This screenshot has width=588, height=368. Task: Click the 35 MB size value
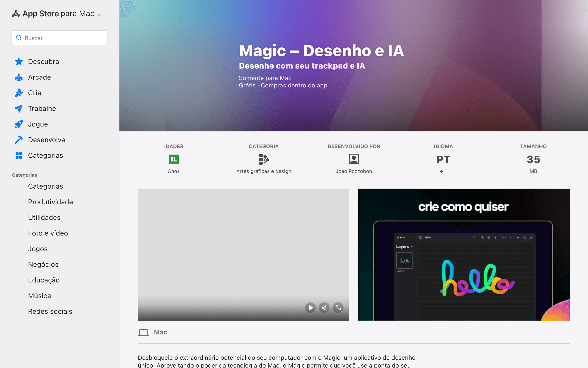coord(533,159)
